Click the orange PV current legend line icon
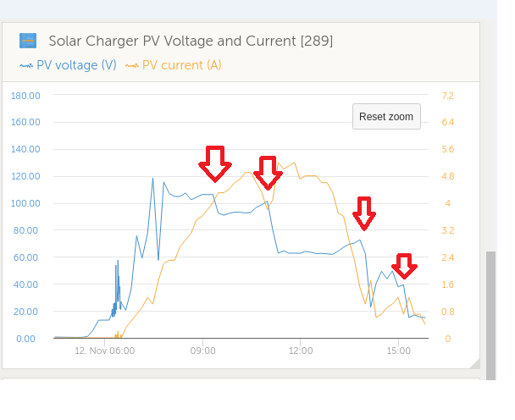This screenshot has height=420, width=515. click(131, 66)
